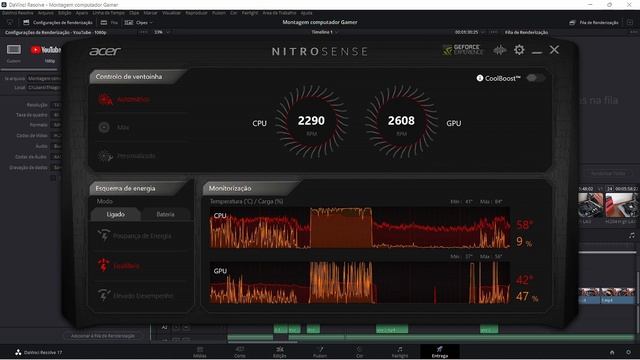Screen dimensions: 640x360
Task: Open NitroSense settings gear icon
Action: 519,50
